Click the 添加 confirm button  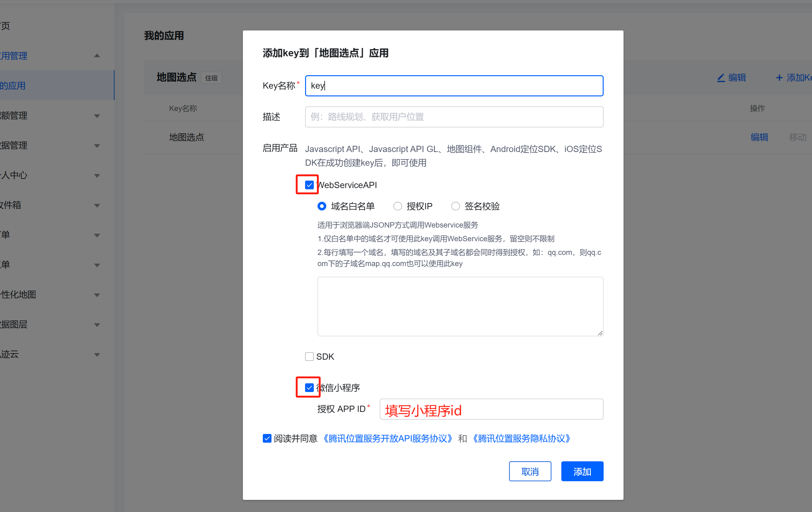(582, 471)
